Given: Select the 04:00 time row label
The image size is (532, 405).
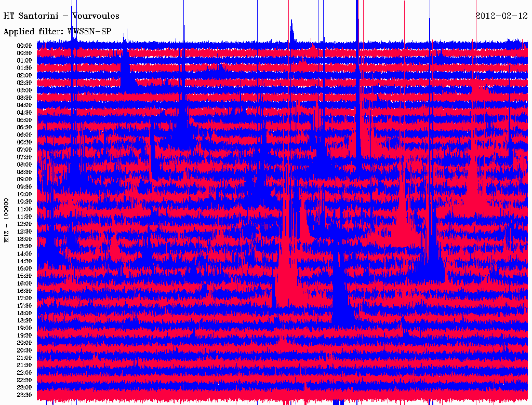Looking at the screenshot, I should 24,105.
